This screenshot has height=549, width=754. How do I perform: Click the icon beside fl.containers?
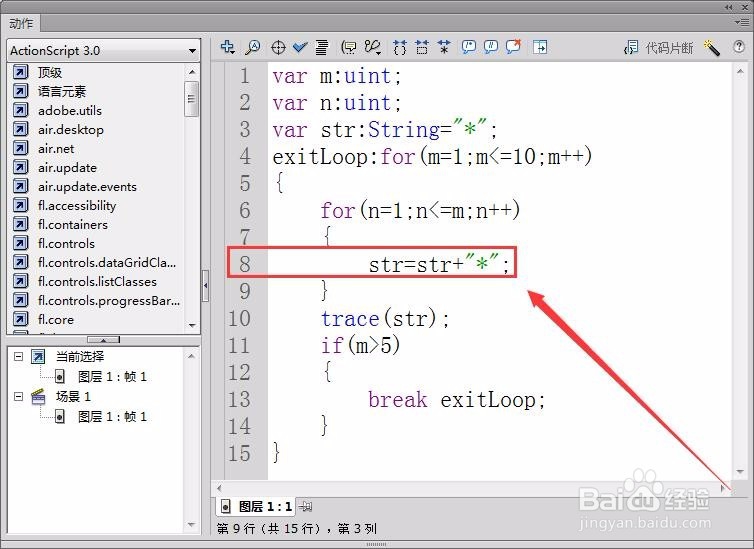20,225
